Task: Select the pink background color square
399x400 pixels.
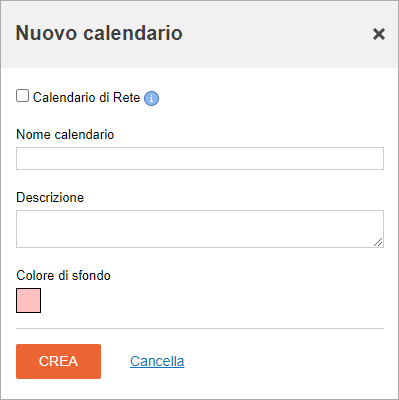Action: [29, 300]
